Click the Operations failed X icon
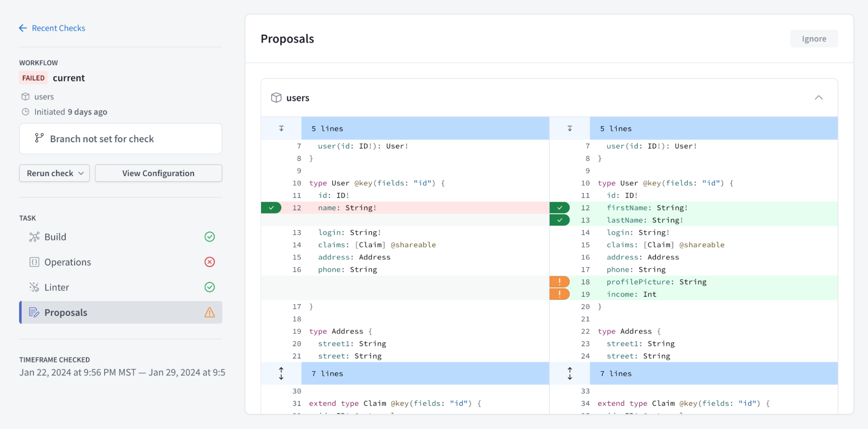The image size is (868, 429). 210,262
